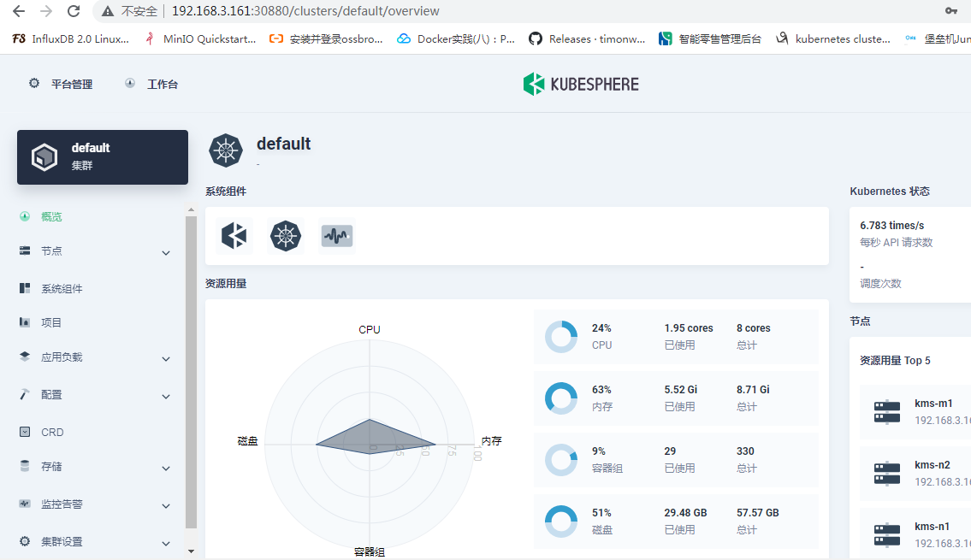Open the kubernetes cluster bookmark
This screenshot has width=971, height=560.
pos(833,39)
